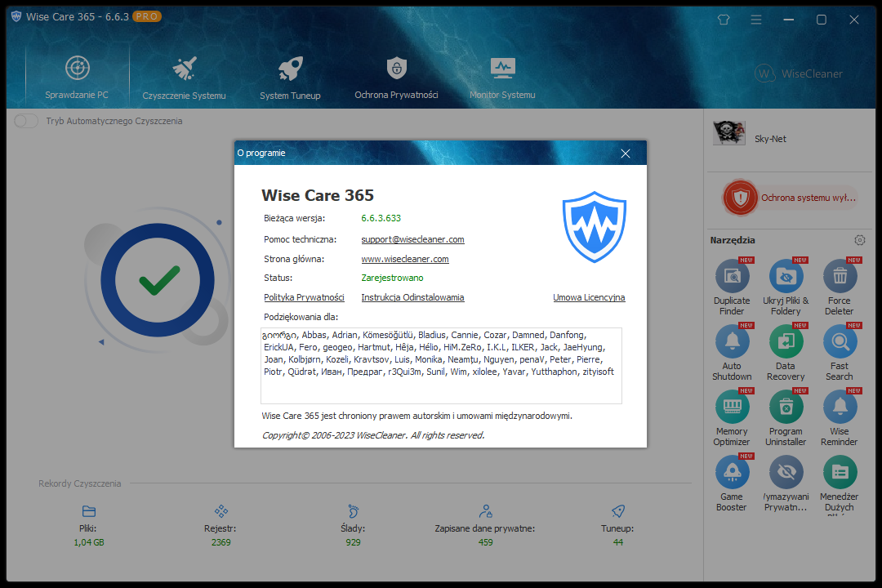
Task: Click the 1,04 GB files value
Action: (89, 542)
